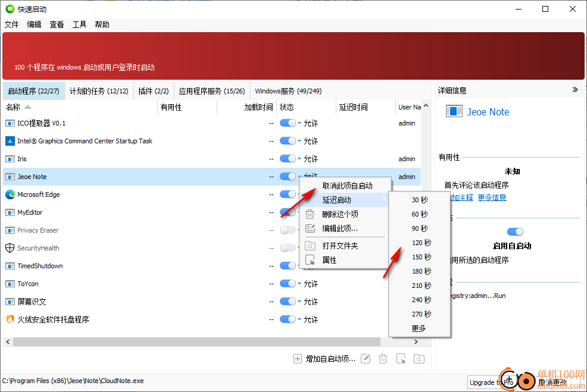This screenshot has width=587, height=392.
Task: Click the Privacy Eraser row icon
Action: pyautogui.click(x=10, y=230)
